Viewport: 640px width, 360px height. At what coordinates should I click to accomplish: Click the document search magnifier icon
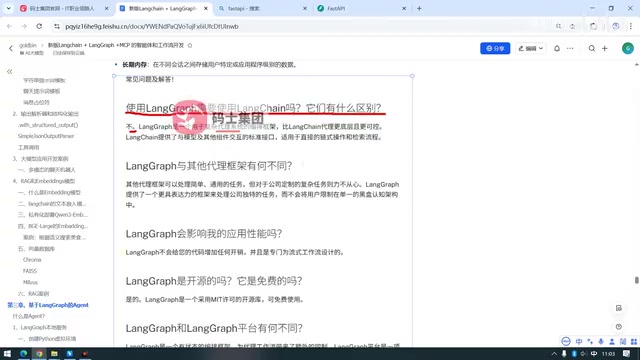(591, 48)
